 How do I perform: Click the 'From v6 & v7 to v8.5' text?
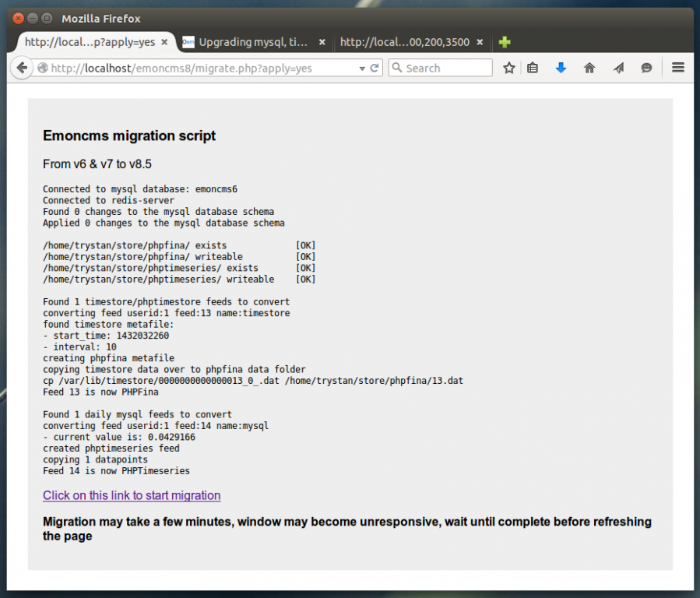97,164
